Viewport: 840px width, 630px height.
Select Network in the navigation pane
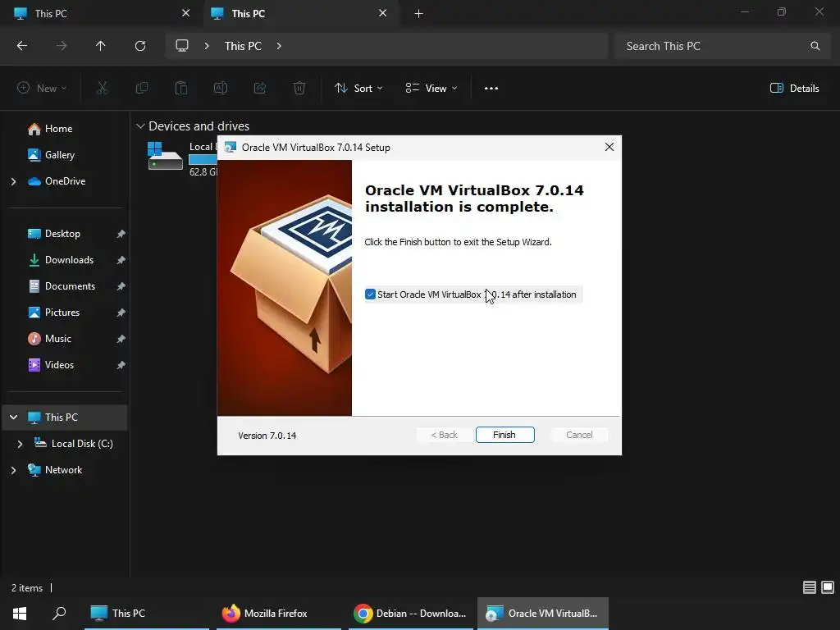63,470
